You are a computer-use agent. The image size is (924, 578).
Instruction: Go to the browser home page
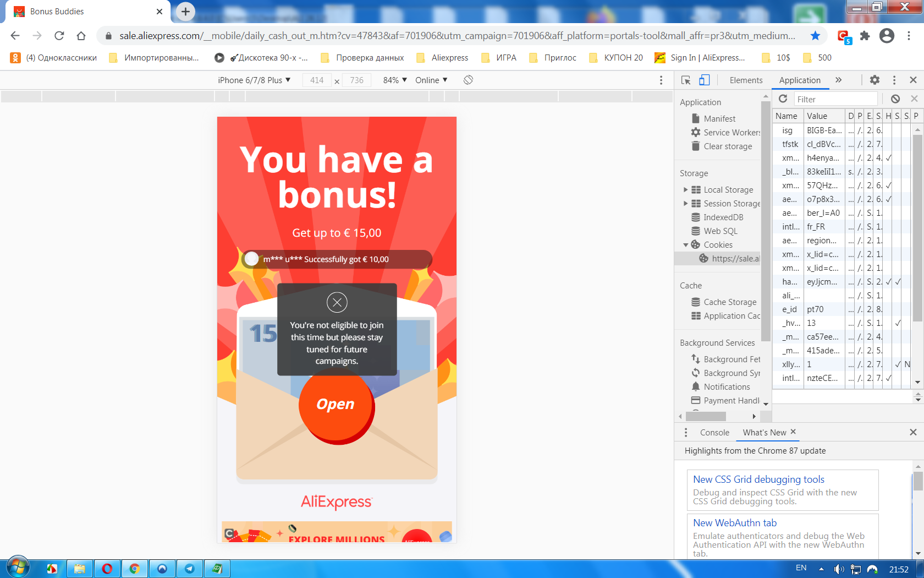tap(81, 36)
